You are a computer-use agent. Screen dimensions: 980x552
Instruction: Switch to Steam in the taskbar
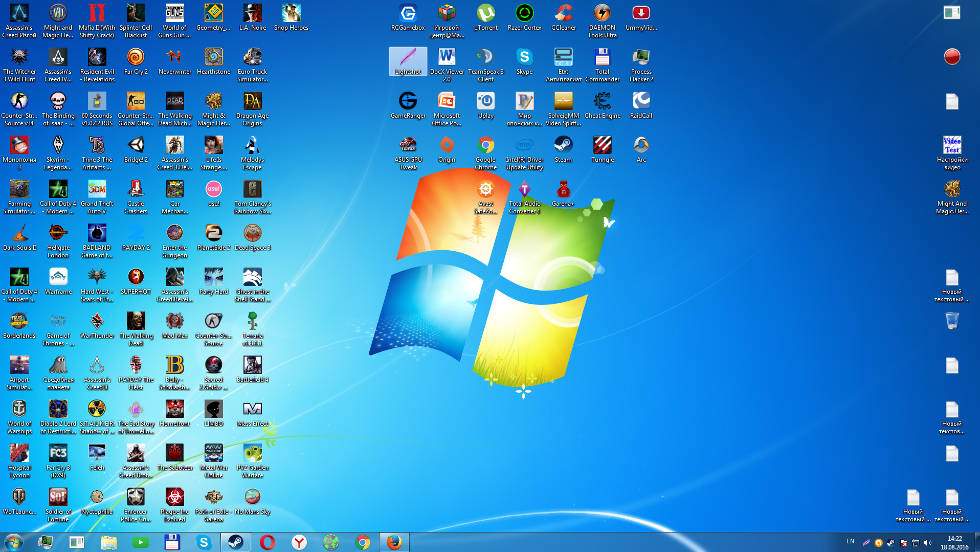235,542
